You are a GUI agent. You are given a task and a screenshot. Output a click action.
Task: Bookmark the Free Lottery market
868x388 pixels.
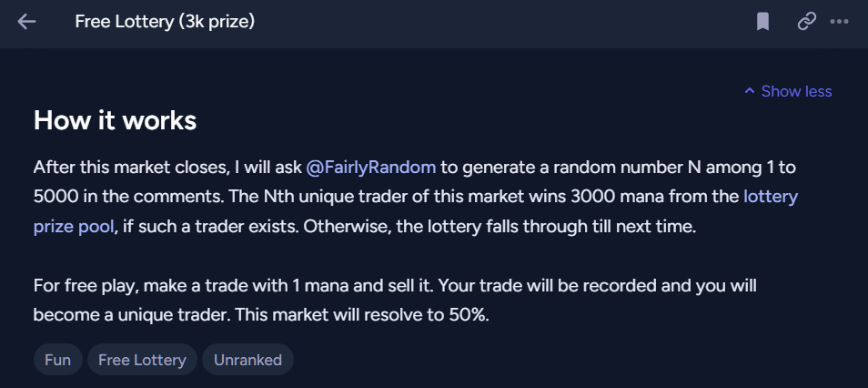(x=762, y=21)
